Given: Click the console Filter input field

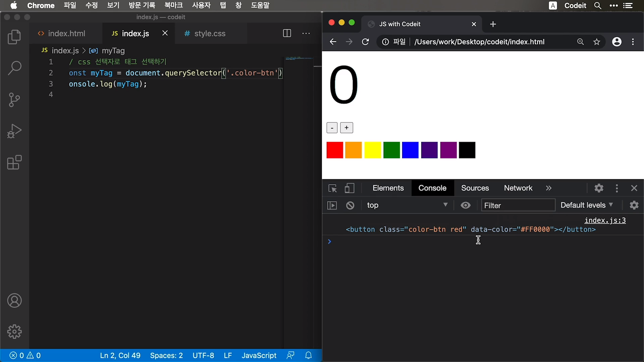Looking at the screenshot, I should (518, 205).
